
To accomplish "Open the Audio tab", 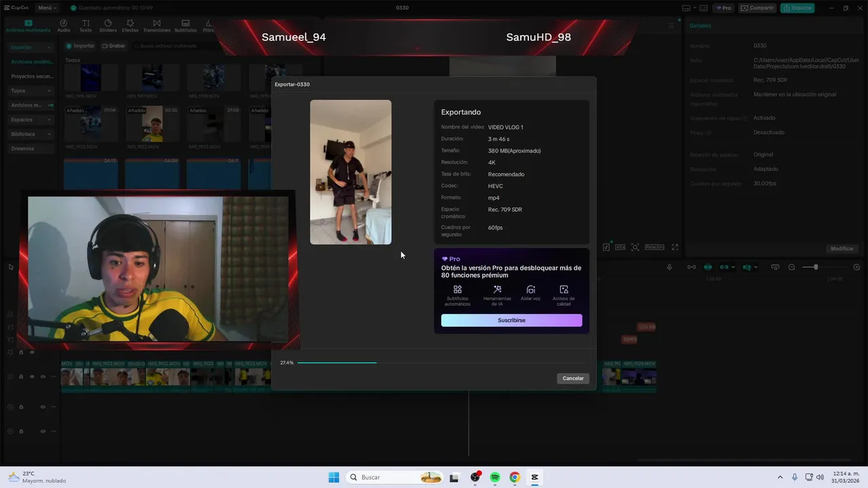I will coord(64,26).
